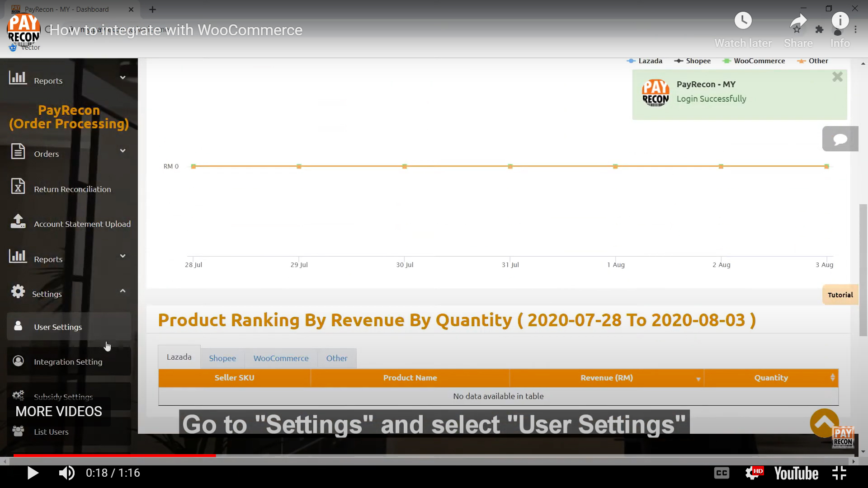The image size is (868, 488).
Task: Click the Tutorial button
Action: pos(840,295)
